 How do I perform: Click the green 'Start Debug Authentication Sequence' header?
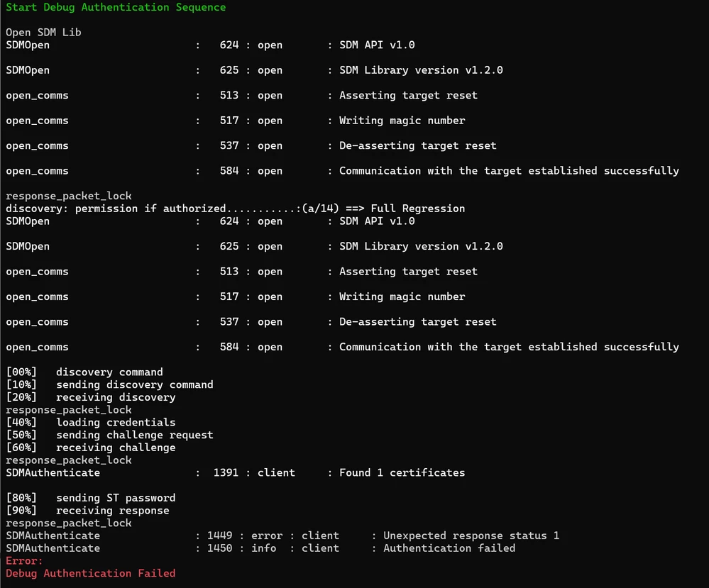116,7
